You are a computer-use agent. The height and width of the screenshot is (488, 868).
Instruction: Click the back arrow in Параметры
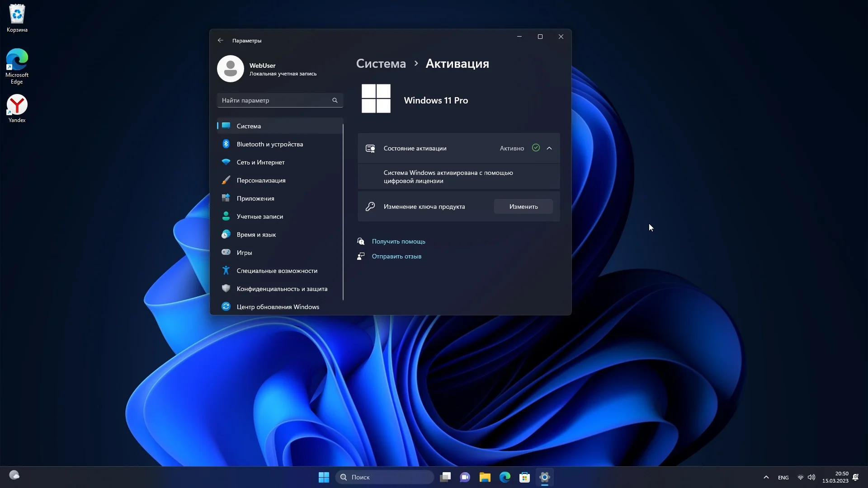221,41
